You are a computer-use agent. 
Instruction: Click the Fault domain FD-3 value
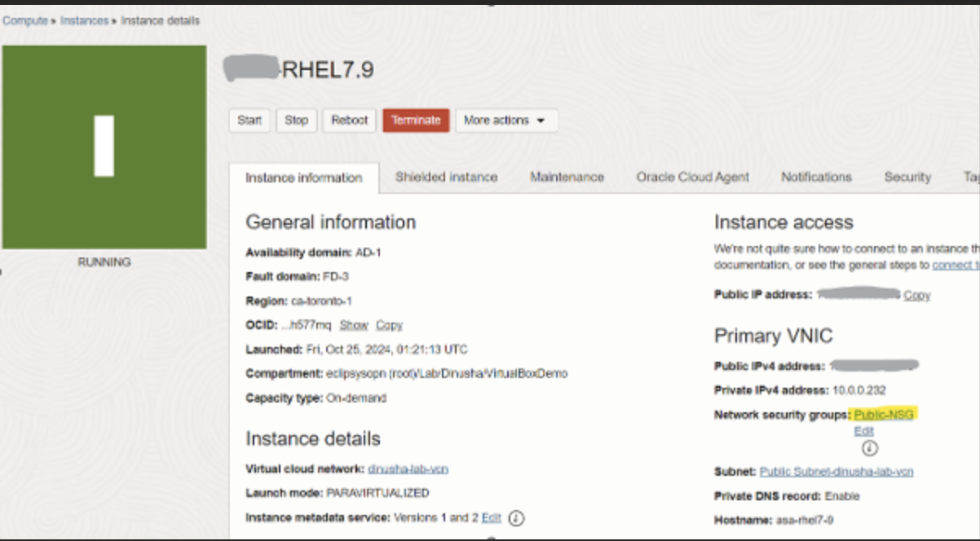click(336, 276)
